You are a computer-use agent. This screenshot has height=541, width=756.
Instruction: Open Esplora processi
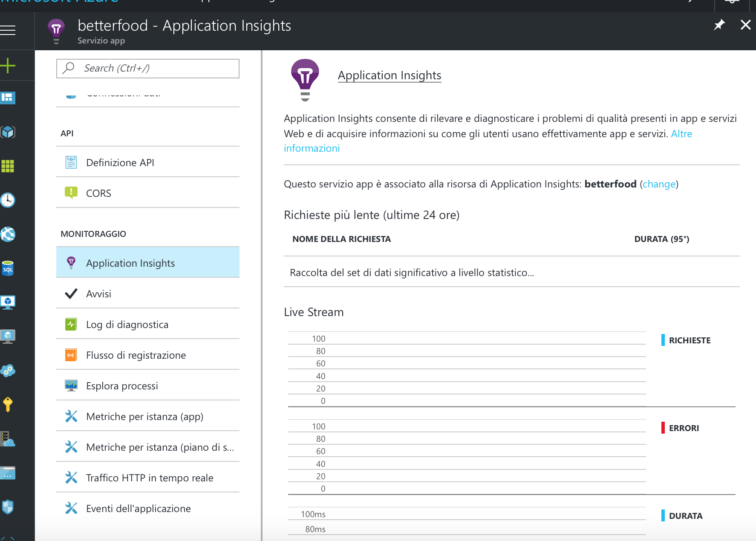[x=148, y=386]
